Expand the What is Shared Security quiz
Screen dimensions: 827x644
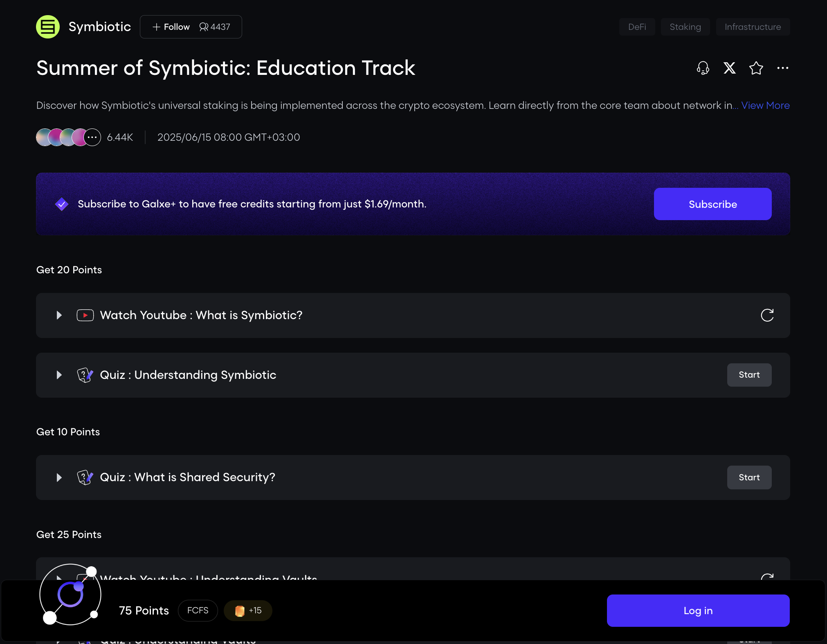click(59, 477)
